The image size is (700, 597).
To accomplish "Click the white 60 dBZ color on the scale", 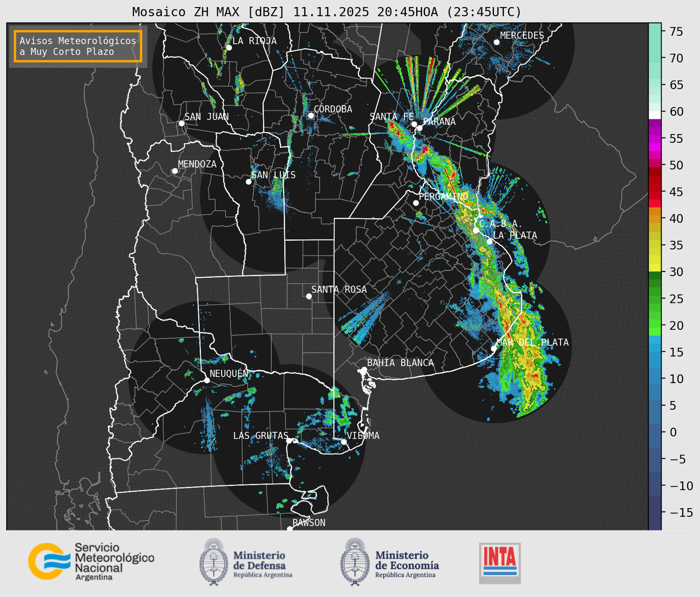I will 655,115.
